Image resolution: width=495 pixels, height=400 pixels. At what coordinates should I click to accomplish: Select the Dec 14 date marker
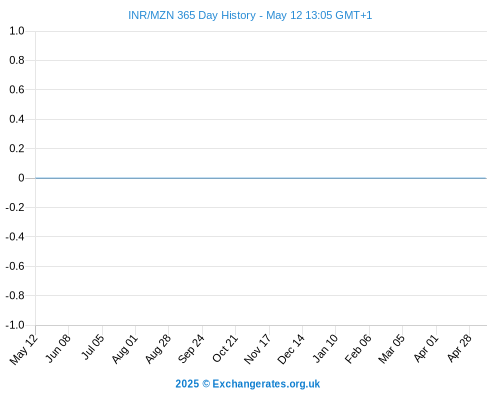coord(291,349)
